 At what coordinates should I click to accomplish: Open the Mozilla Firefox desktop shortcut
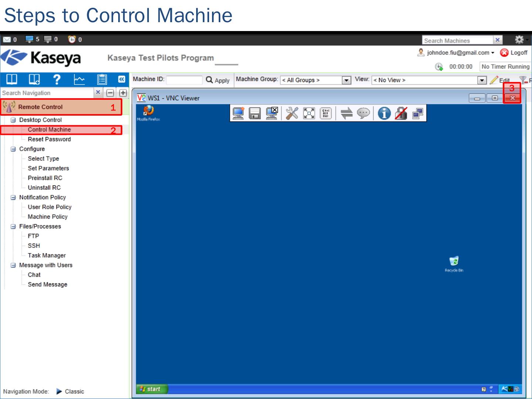[x=148, y=113]
